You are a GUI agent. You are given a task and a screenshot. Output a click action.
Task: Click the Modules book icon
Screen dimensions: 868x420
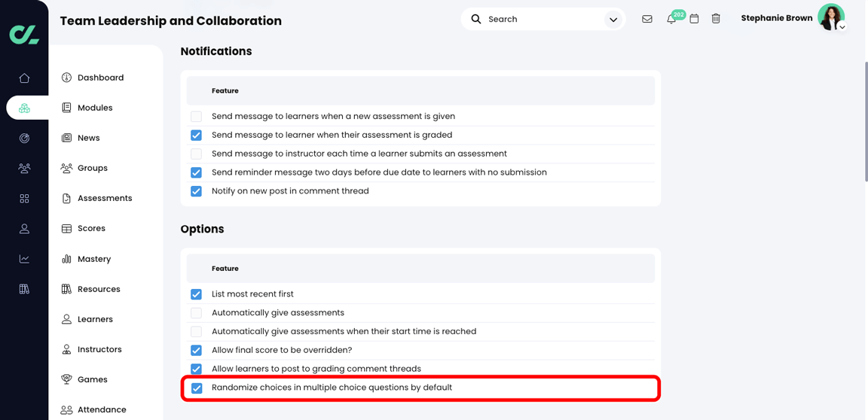point(66,108)
